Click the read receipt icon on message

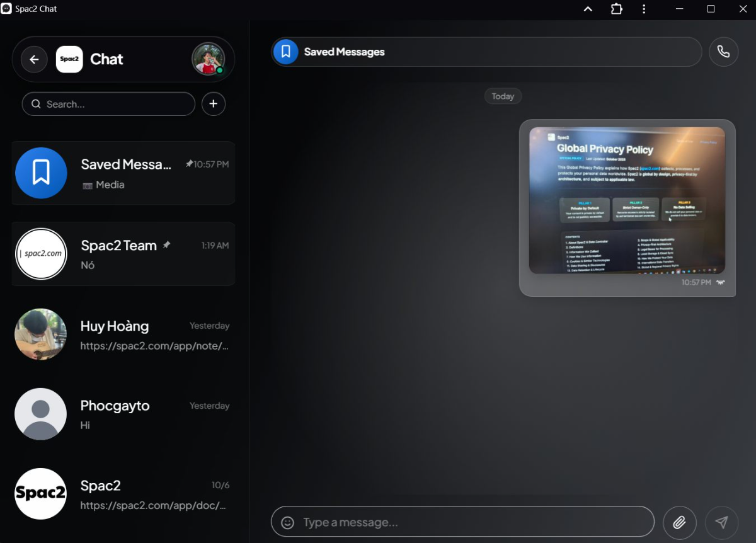click(720, 282)
